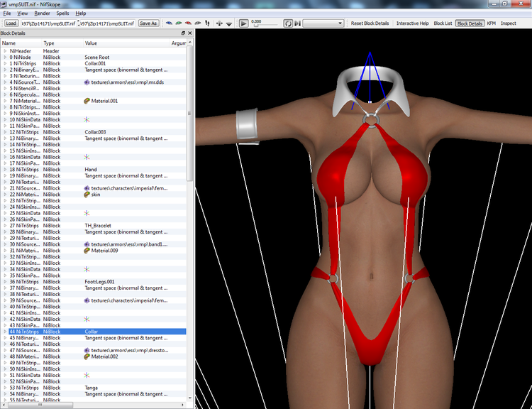Open the Render menu

point(42,13)
